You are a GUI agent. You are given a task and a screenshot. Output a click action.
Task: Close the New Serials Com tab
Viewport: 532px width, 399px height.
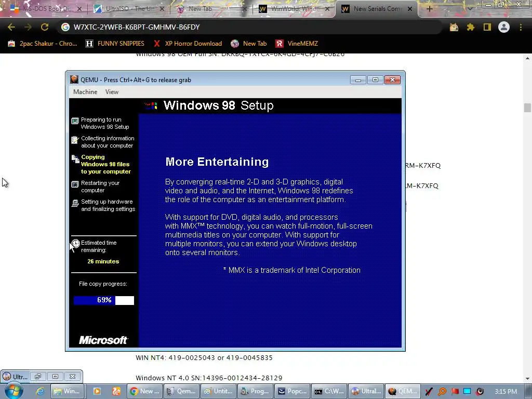coord(410,9)
